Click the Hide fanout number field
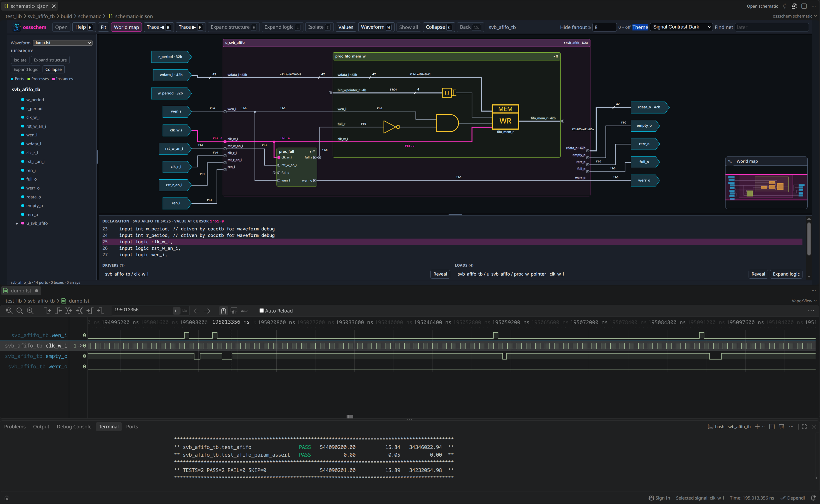 click(x=604, y=27)
